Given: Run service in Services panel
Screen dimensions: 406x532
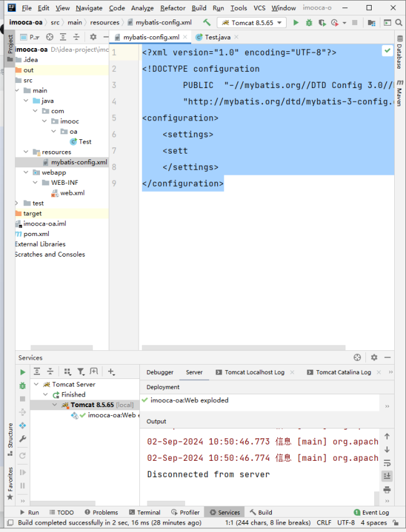Looking at the screenshot, I should coord(22,372).
